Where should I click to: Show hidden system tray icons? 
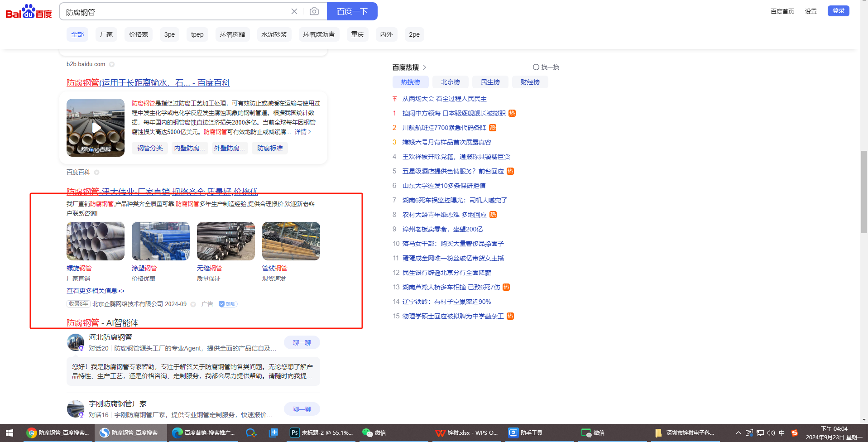click(738, 432)
